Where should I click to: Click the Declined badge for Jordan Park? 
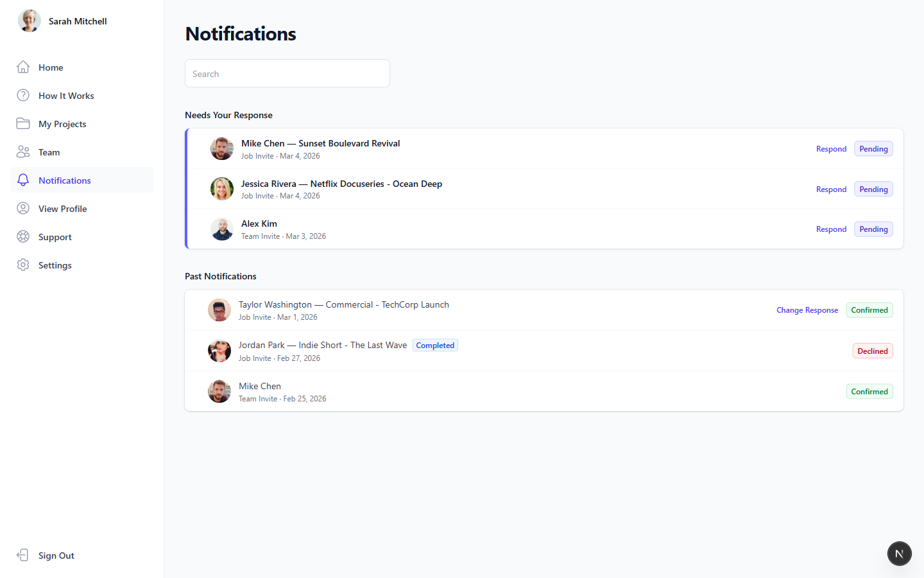tap(873, 351)
